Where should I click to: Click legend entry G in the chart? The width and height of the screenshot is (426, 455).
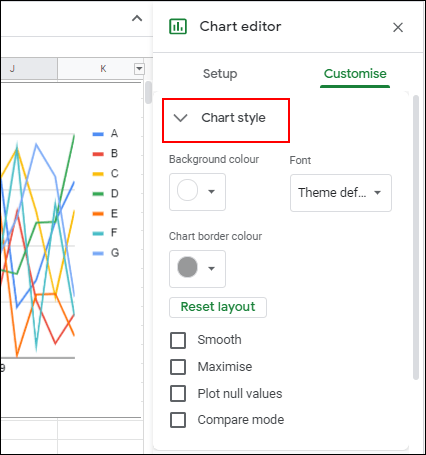pos(106,253)
